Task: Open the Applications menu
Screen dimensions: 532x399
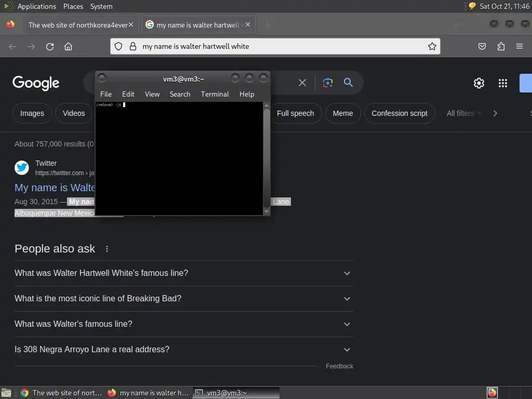Action: [x=37, y=6]
